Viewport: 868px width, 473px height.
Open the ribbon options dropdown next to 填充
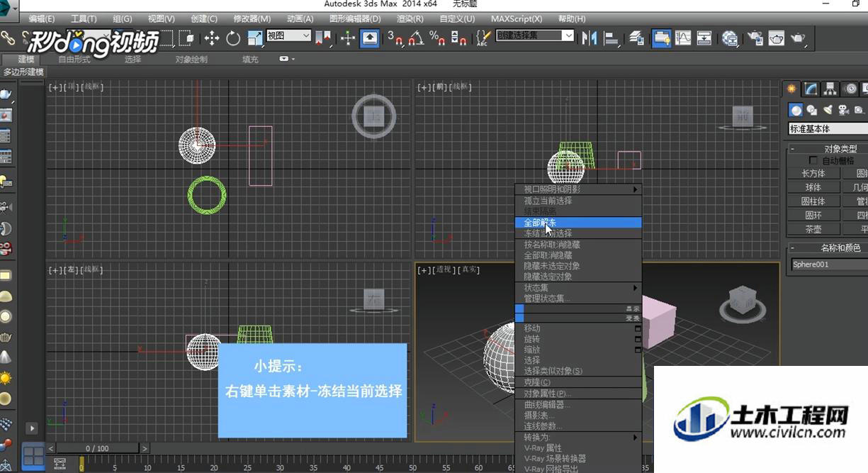(286, 59)
